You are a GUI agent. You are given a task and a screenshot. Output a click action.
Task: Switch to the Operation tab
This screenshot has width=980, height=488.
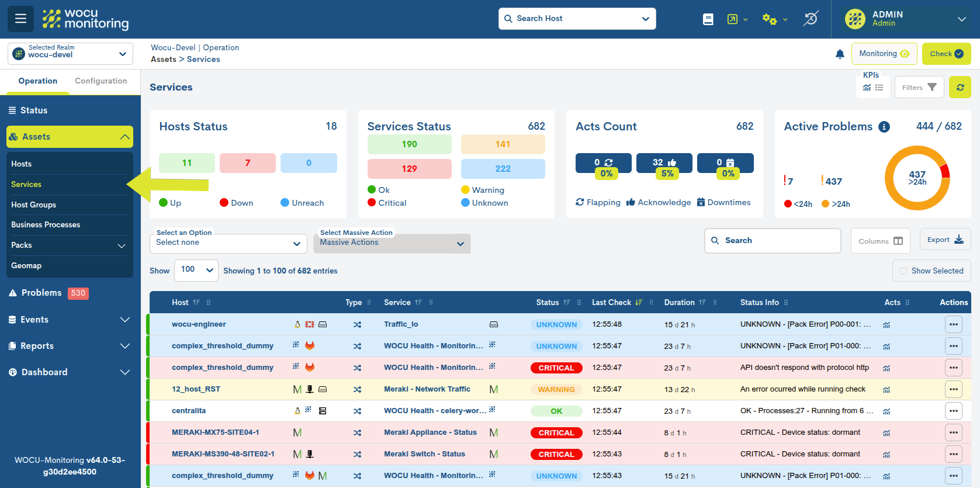pos(38,81)
